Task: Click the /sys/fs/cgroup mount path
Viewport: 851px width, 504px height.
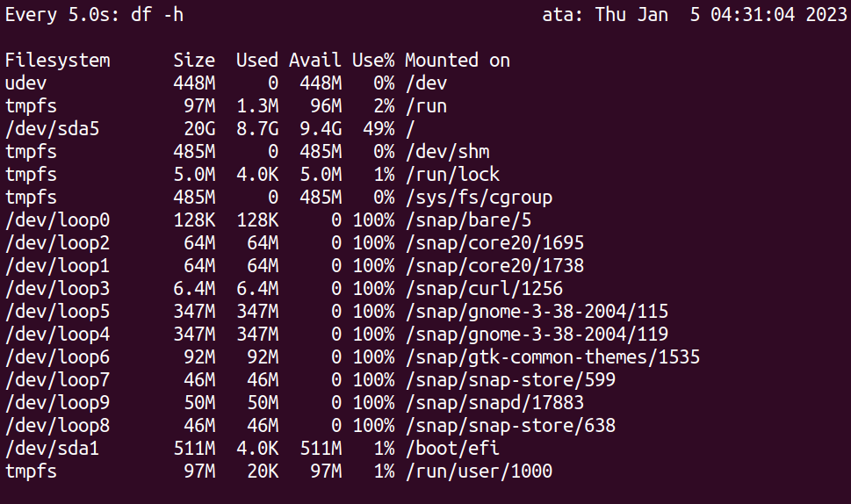Action: click(x=479, y=197)
